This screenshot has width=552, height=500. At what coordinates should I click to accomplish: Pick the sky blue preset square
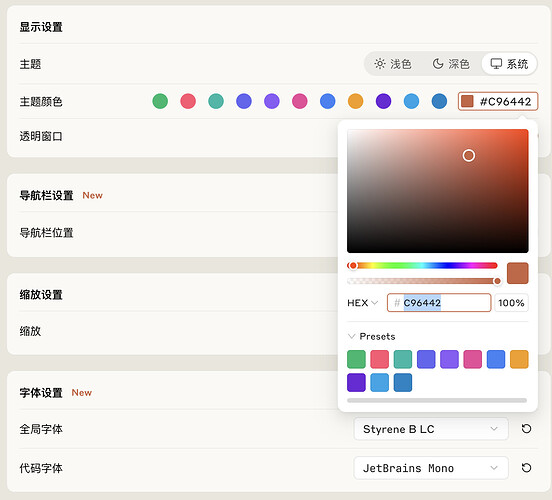(x=380, y=382)
